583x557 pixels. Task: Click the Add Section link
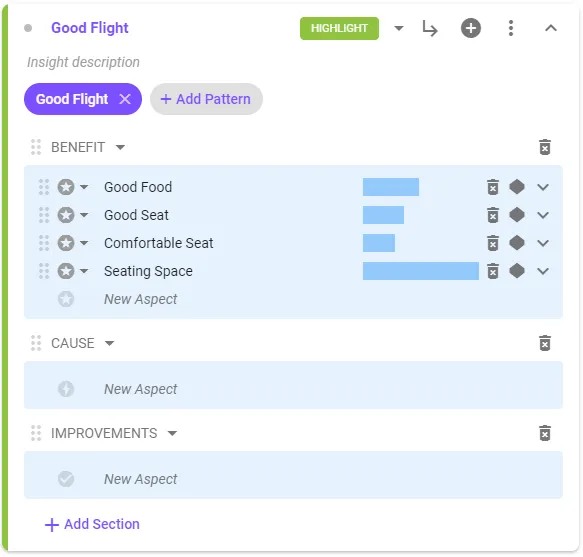point(92,524)
